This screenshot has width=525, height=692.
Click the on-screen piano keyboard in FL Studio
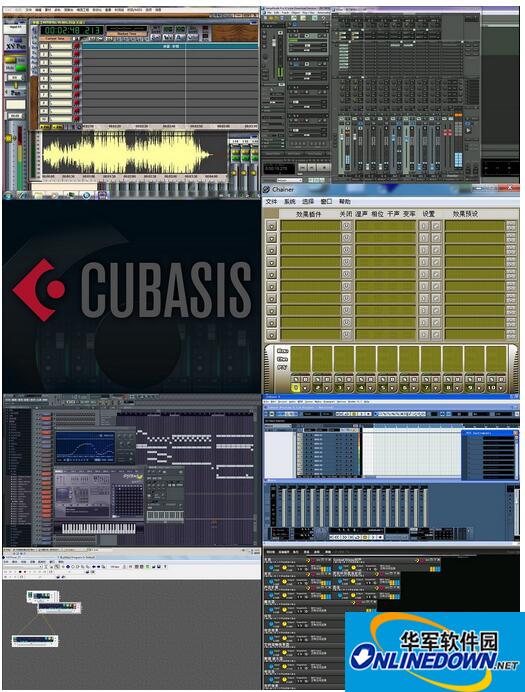[x=98, y=528]
